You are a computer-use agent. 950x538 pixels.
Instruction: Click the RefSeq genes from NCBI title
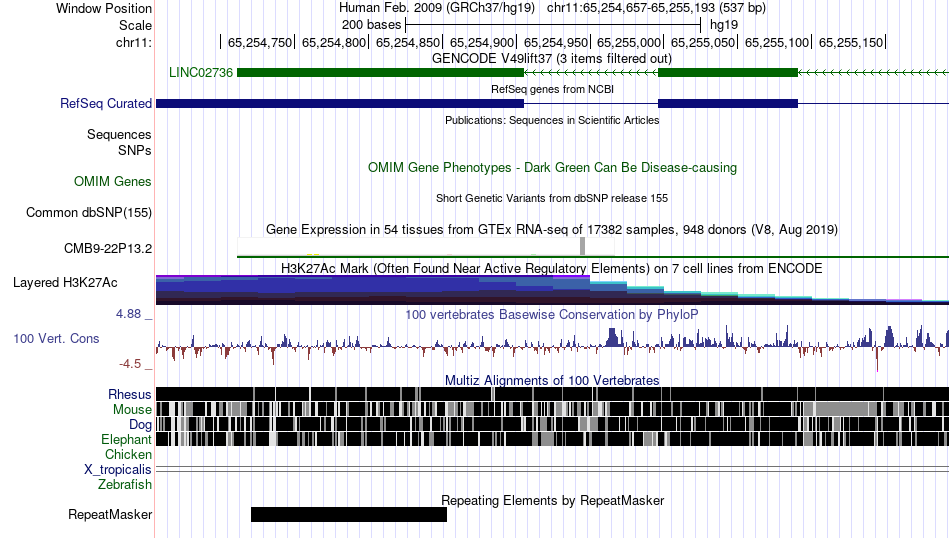pos(552,90)
